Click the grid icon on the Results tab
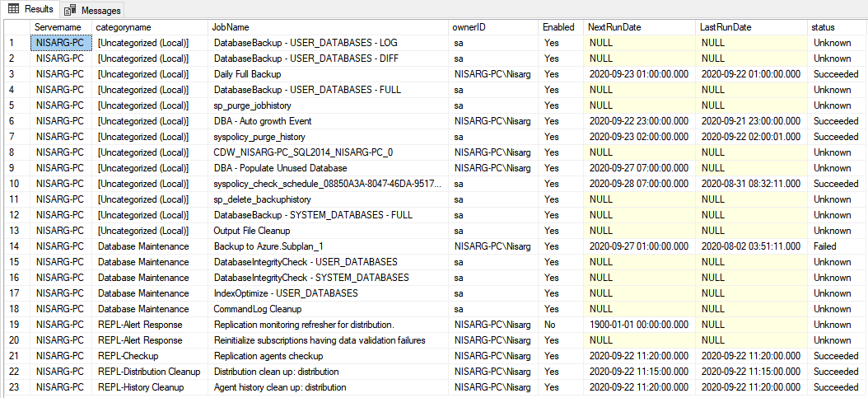Viewport: 868px width, 398px height. coord(14,9)
